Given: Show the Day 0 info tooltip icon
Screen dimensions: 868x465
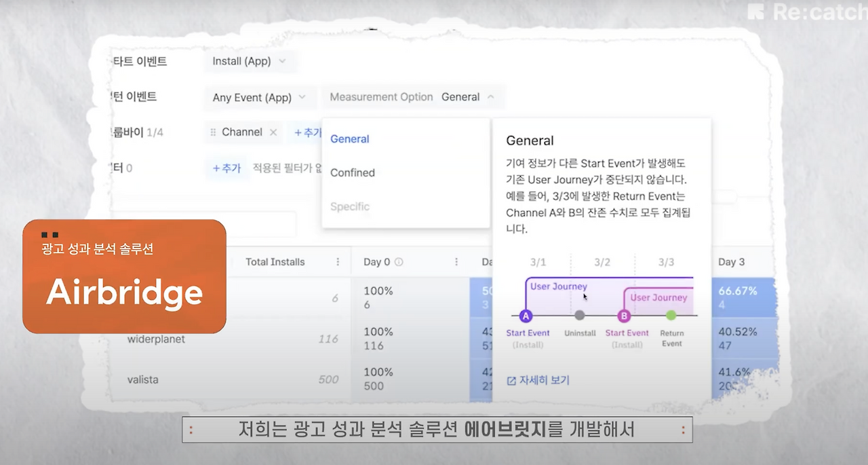Looking at the screenshot, I should pos(399,262).
